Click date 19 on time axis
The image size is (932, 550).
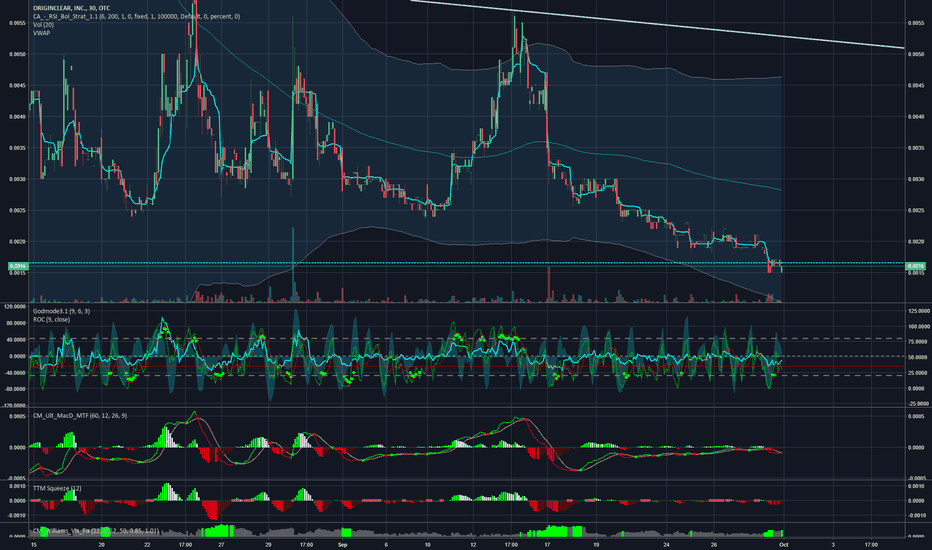(596, 544)
